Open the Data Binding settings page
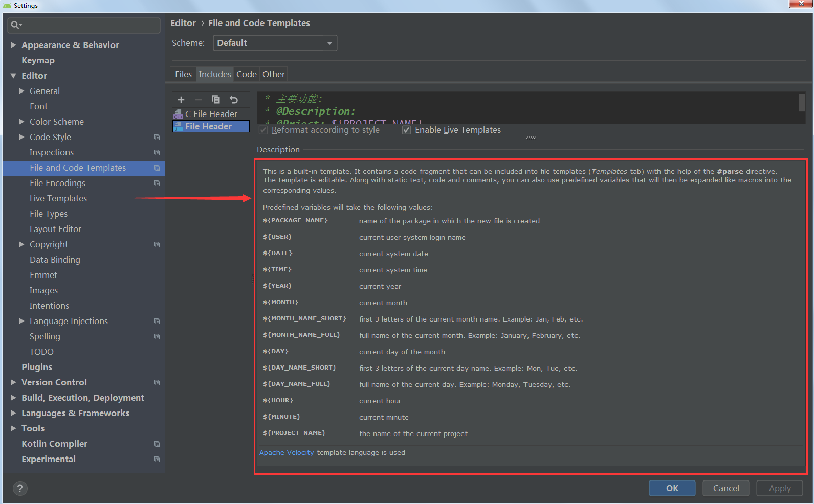The image size is (814, 504). [x=55, y=260]
